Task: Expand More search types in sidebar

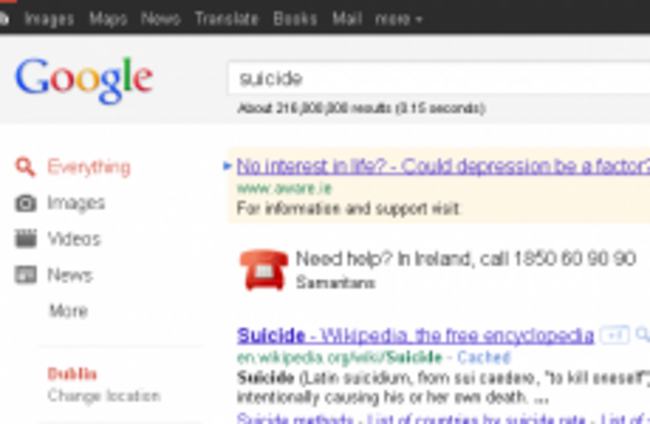Action: 68,310
